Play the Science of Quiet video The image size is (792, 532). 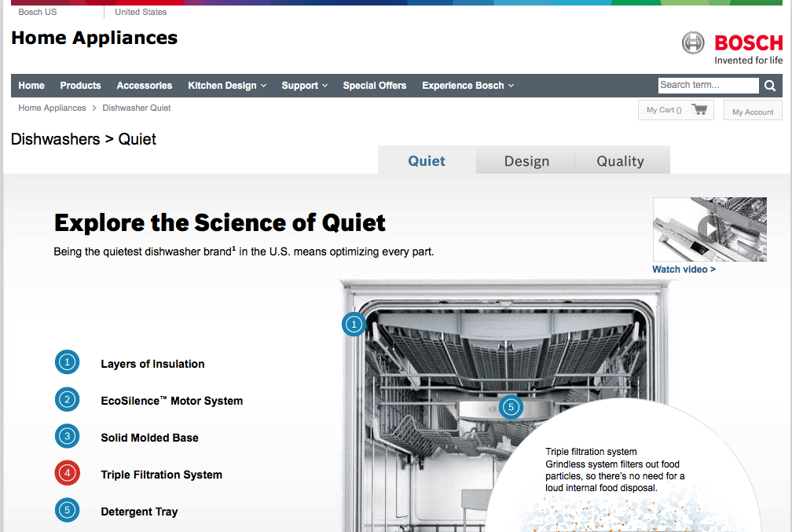coord(709,229)
